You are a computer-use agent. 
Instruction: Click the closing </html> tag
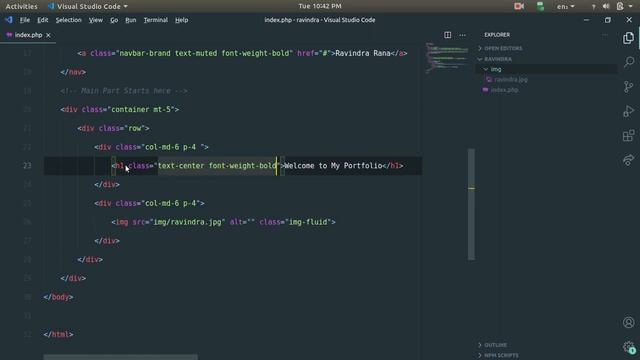(x=58, y=335)
